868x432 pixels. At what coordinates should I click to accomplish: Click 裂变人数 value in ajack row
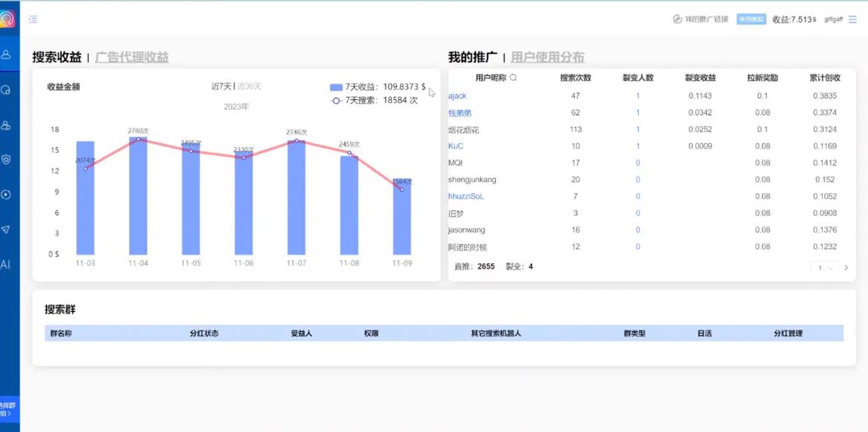click(x=637, y=96)
